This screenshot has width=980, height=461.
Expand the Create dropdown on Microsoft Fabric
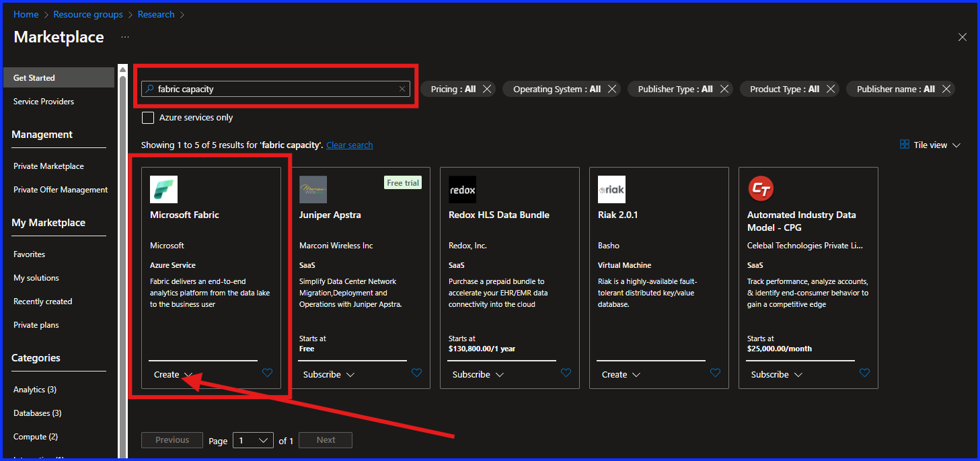(172, 374)
